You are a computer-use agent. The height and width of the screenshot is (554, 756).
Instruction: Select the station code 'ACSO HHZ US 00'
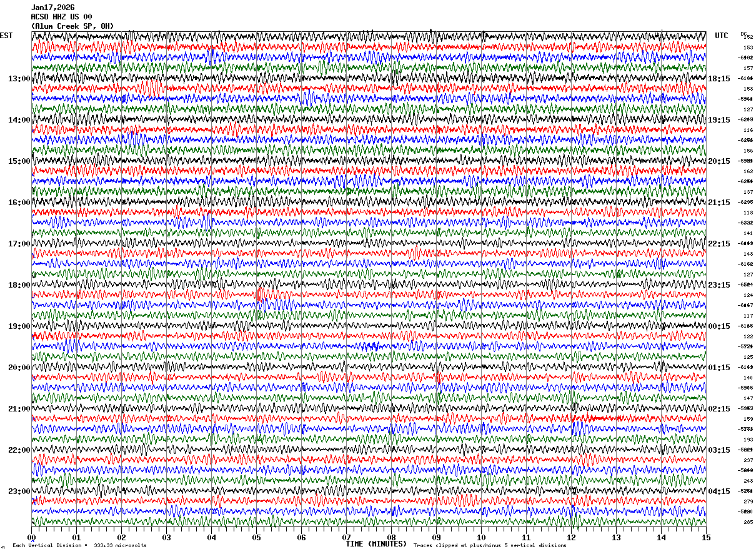pos(61,17)
